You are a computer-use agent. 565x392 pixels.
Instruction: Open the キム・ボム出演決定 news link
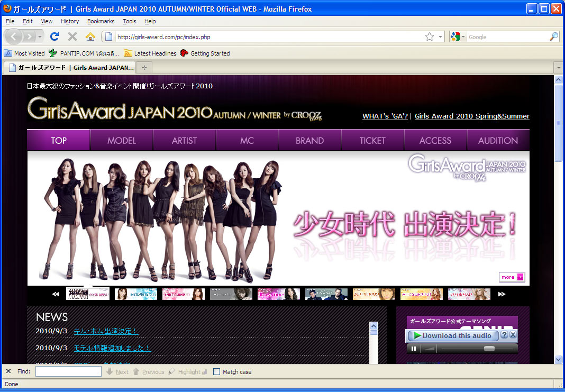(106, 331)
